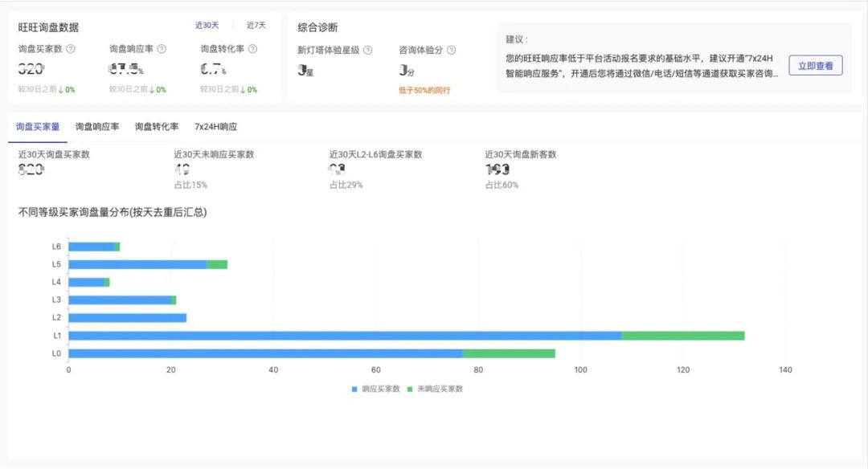Screen dimensions: 868x469
Task: Open help icon beside 询盘响应率
Action: [162, 49]
